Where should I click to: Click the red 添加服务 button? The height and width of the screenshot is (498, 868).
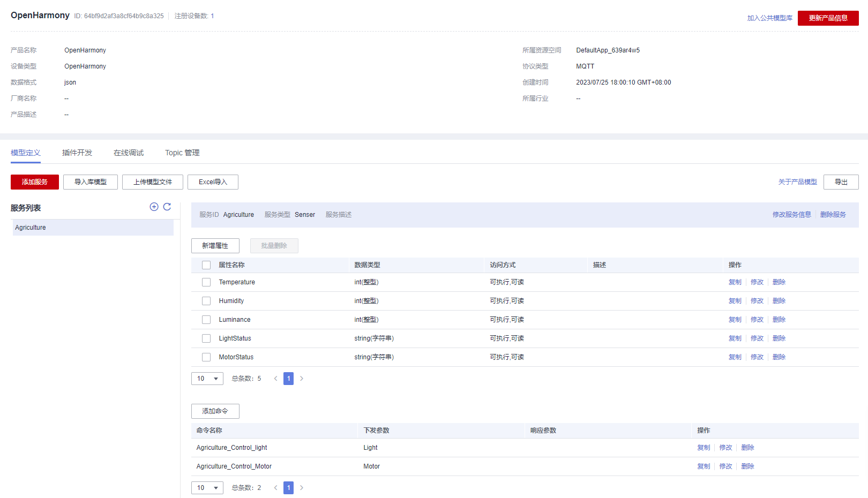click(35, 182)
